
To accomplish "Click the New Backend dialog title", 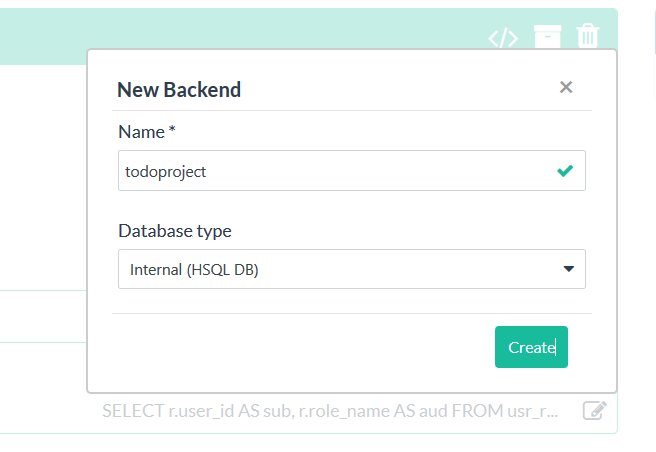I will pyautogui.click(x=179, y=90).
